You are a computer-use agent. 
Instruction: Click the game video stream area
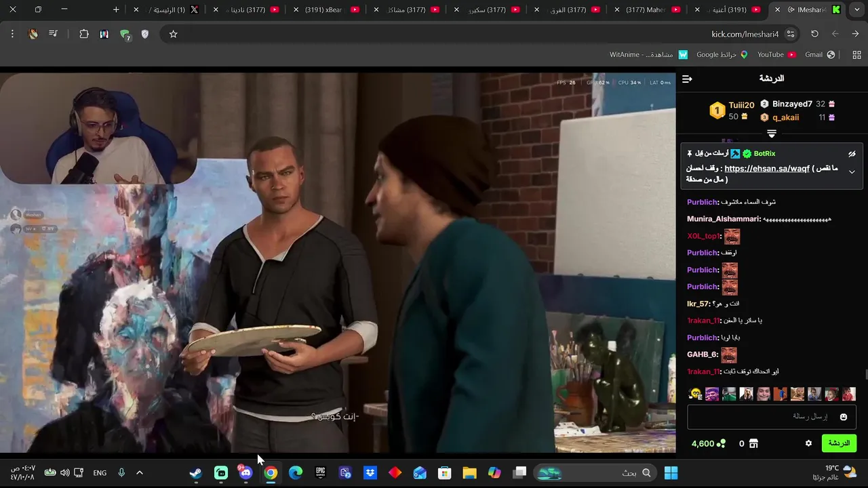coord(338,262)
